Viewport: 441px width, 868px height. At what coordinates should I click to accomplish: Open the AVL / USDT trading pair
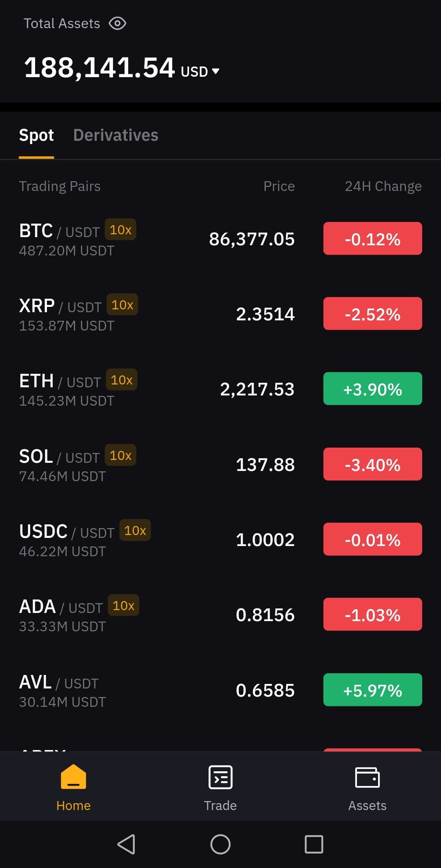[220, 690]
